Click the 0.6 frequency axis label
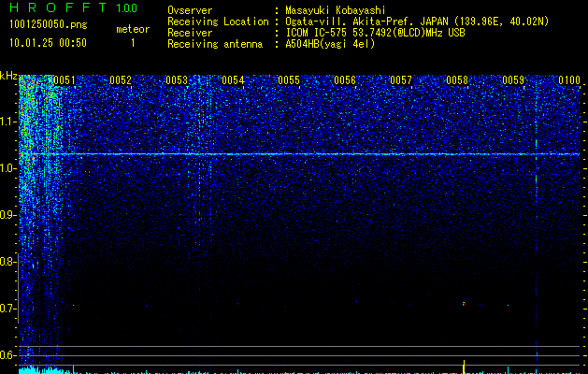Image resolution: width=588 pixels, height=374 pixels. click(x=7, y=355)
